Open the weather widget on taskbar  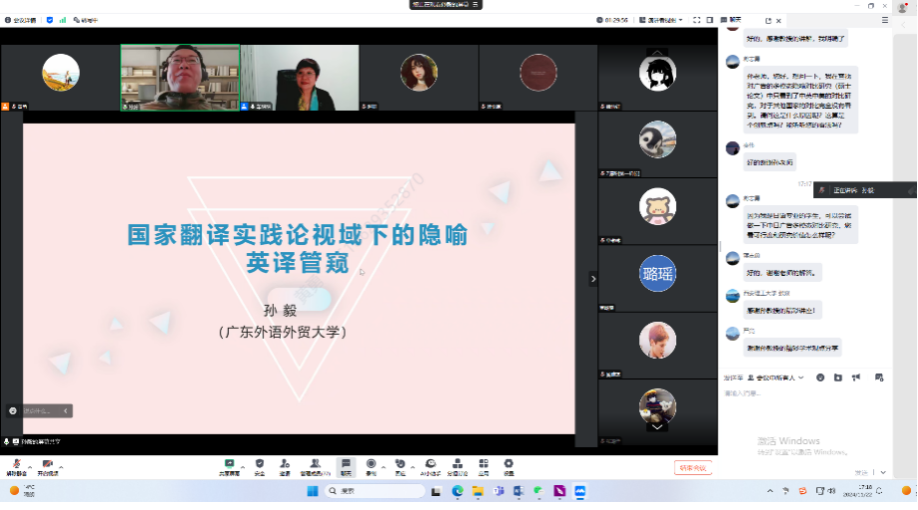22,491
